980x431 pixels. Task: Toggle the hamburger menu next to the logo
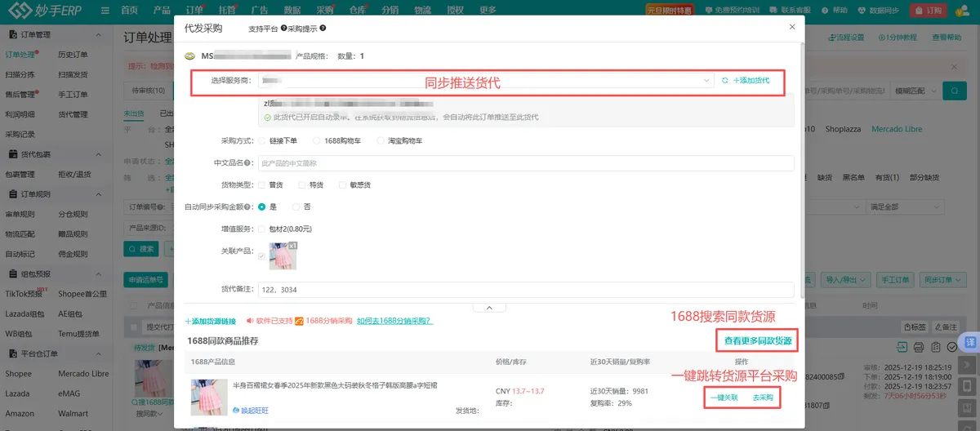pos(105,11)
